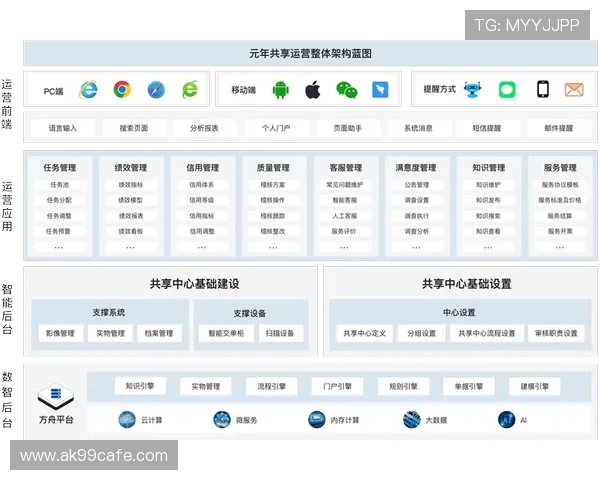Click the 云计算 round icon
Screen dimensions: 600x480
tap(127, 420)
